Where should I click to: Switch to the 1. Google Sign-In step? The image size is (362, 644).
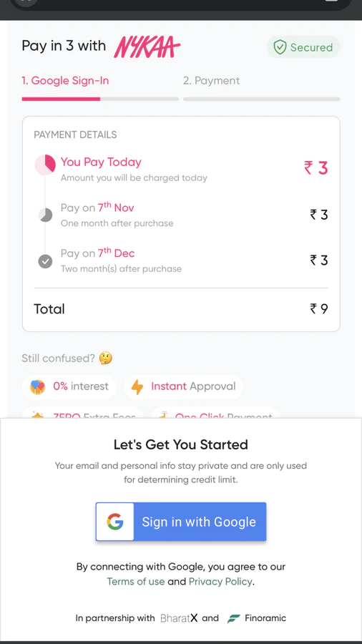tap(65, 80)
